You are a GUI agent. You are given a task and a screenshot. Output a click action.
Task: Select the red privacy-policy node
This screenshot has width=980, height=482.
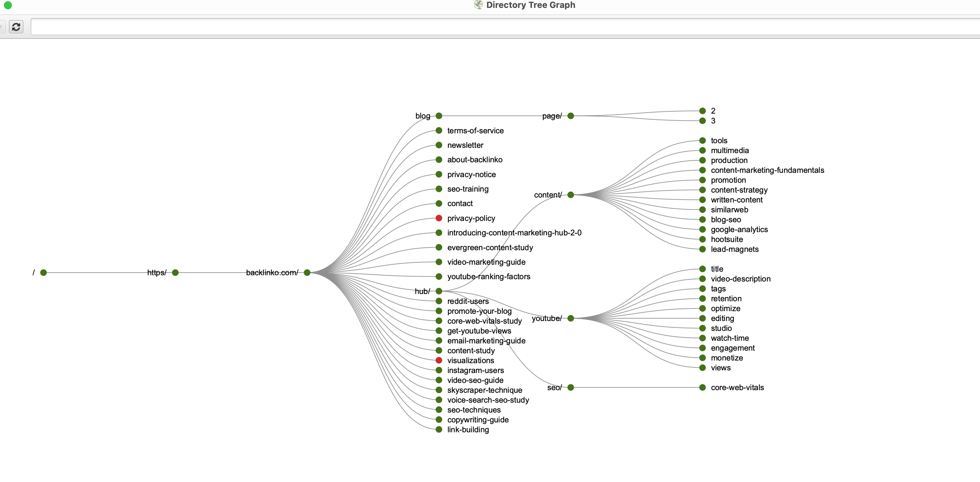coord(439,218)
